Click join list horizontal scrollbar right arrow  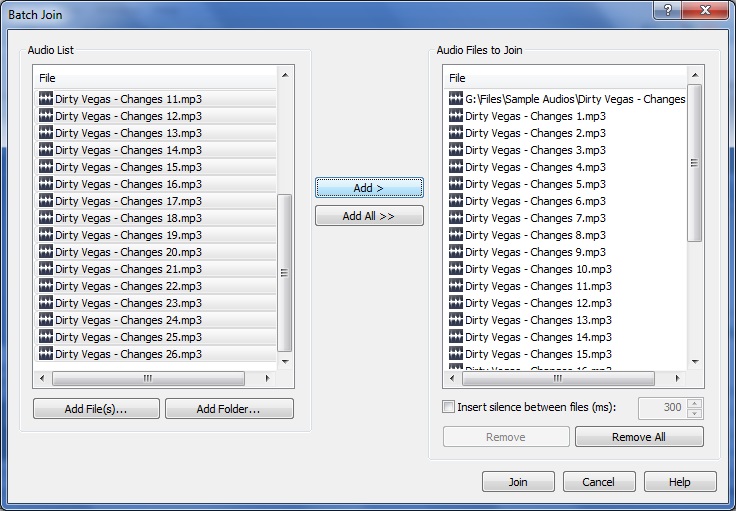tap(678, 378)
